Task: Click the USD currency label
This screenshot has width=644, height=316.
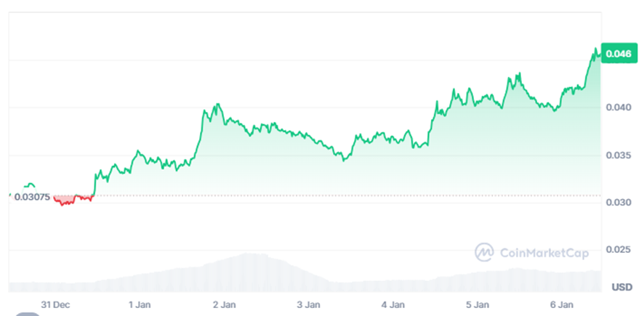Action: point(621,287)
